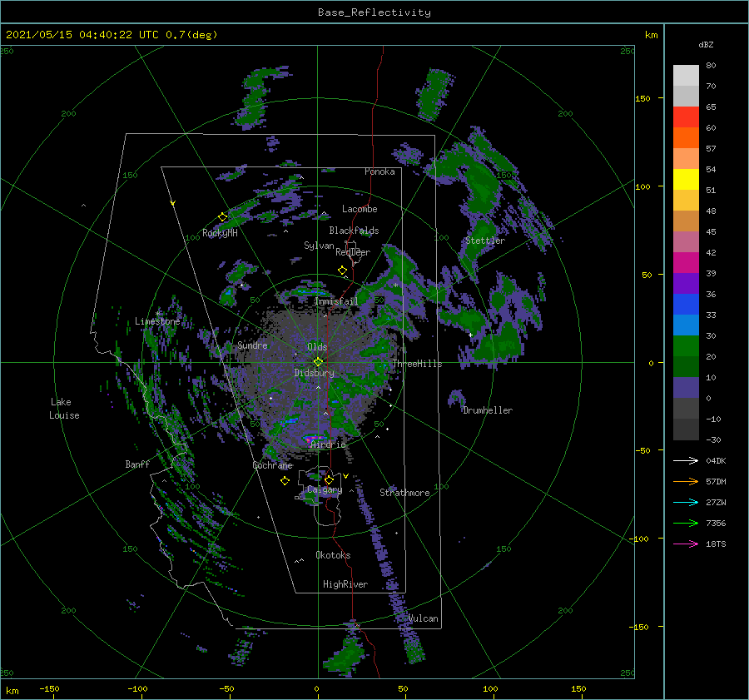This screenshot has height=700, width=749.
Task: Click the Ponoka city label
Action: click(379, 171)
